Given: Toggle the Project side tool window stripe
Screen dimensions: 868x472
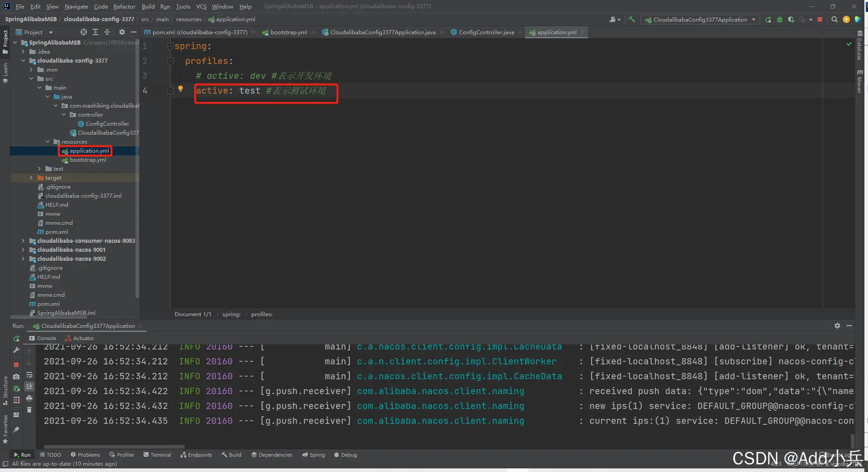Looking at the screenshot, I should pyautogui.click(x=5, y=42).
